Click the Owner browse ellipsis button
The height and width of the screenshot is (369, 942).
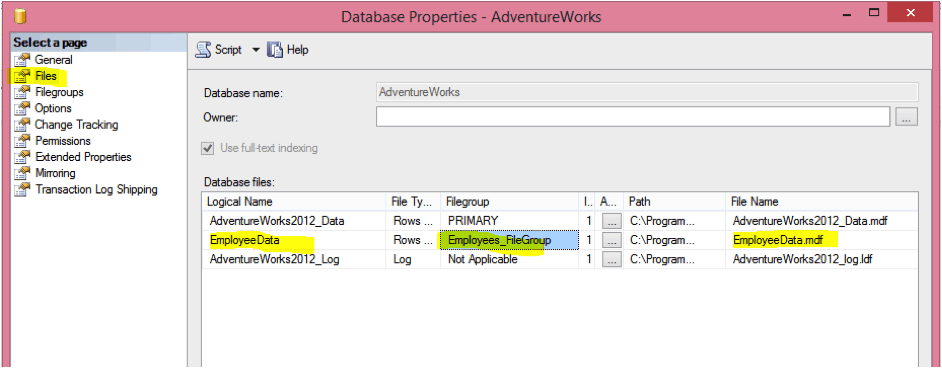tap(907, 117)
